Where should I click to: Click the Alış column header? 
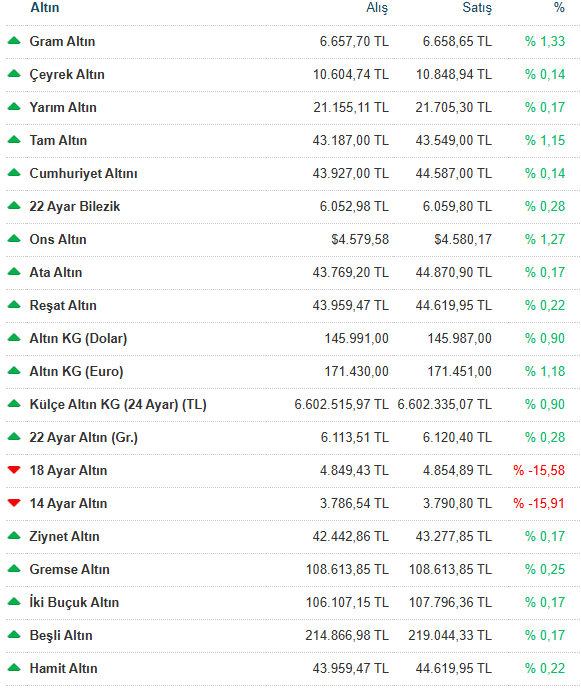[x=377, y=8]
